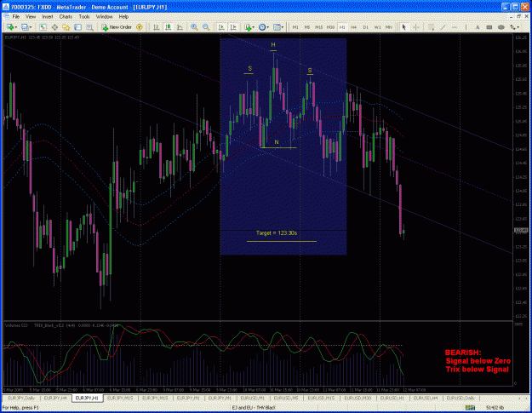Select the MN timeframe button

389,27
